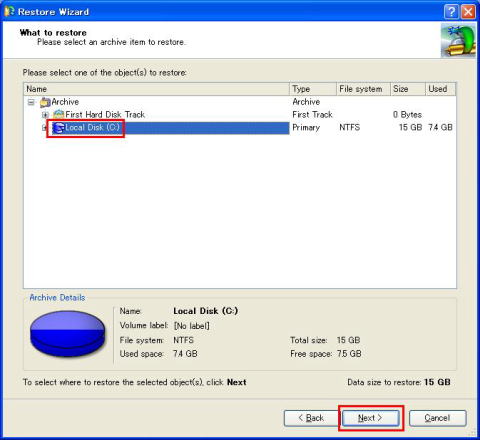Viewport: 480px width, 440px height.
Task: Collapse the Archive tree node
Action: pyautogui.click(x=31, y=102)
